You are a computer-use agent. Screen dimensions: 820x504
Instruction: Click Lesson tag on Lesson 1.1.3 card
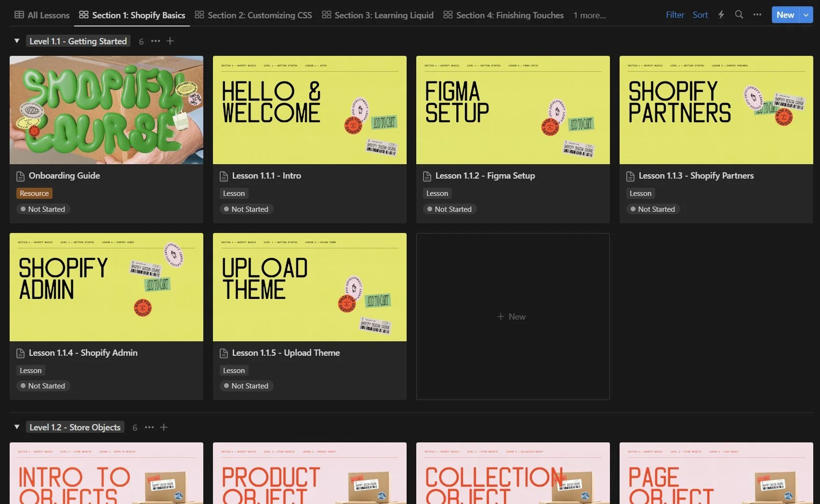(x=640, y=194)
